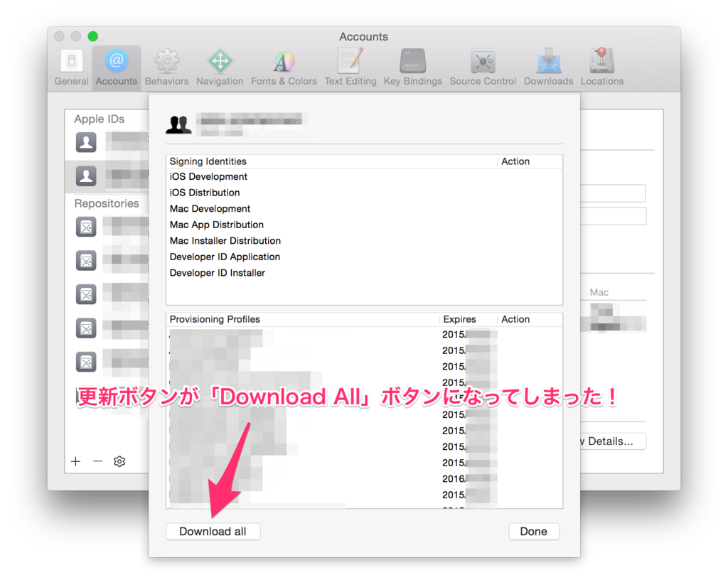
Task: Add a new account with plus
Action: 75,461
